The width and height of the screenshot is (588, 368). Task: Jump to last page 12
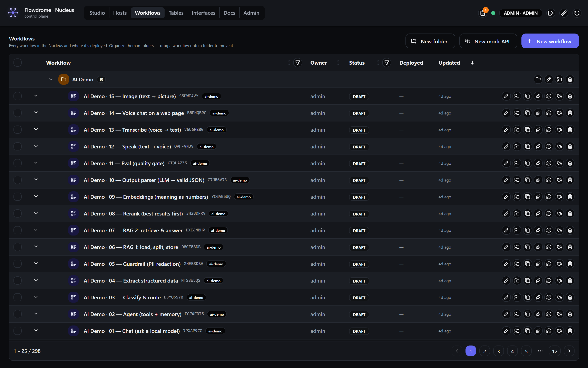tap(555, 351)
